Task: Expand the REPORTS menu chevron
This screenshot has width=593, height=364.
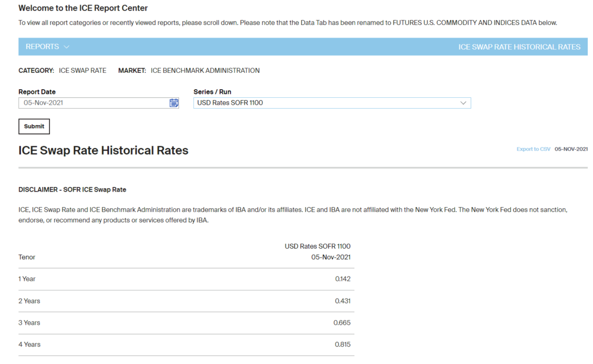Action: [x=67, y=47]
